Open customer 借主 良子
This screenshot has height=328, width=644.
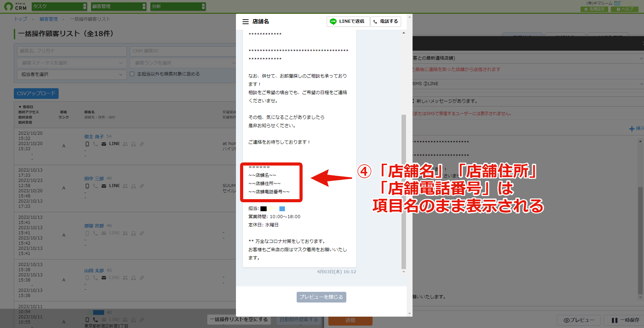point(94,137)
